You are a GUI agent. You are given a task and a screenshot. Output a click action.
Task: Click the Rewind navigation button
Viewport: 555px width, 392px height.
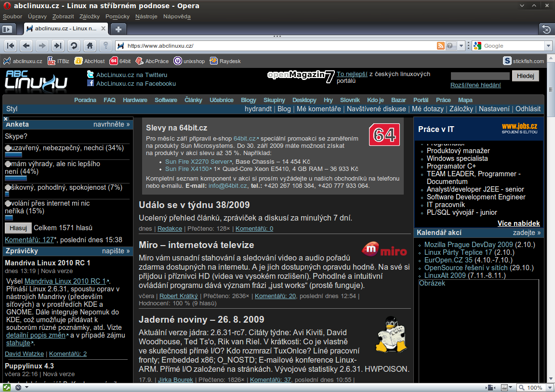point(11,46)
